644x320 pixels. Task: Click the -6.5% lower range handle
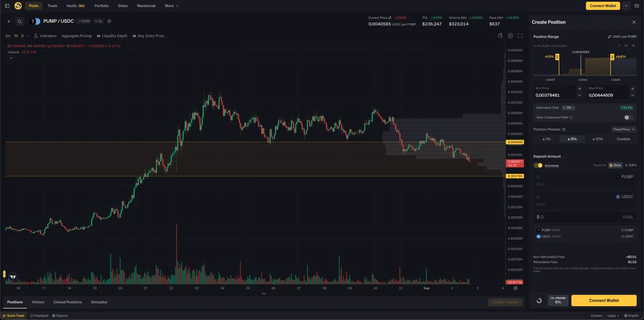pos(558,57)
